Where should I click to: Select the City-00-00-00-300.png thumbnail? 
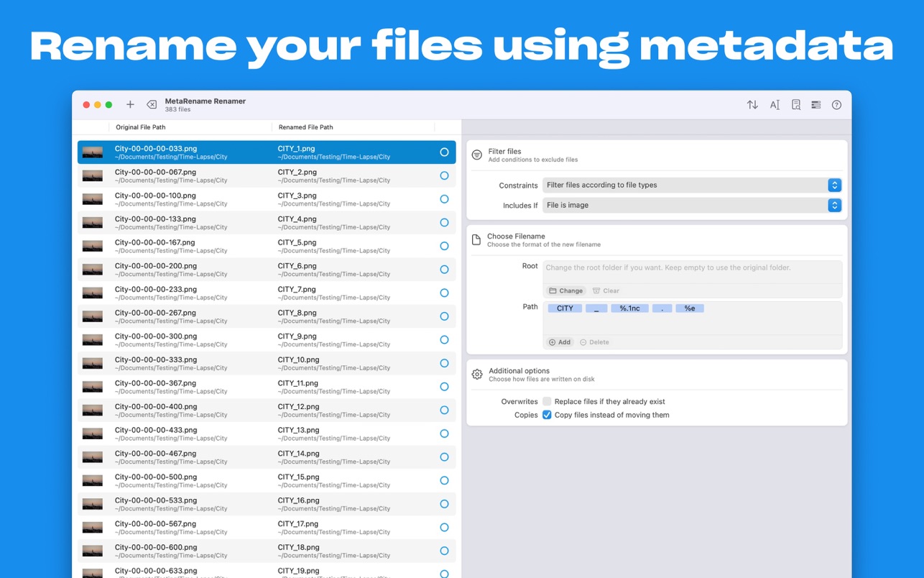(x=92, y=340)
